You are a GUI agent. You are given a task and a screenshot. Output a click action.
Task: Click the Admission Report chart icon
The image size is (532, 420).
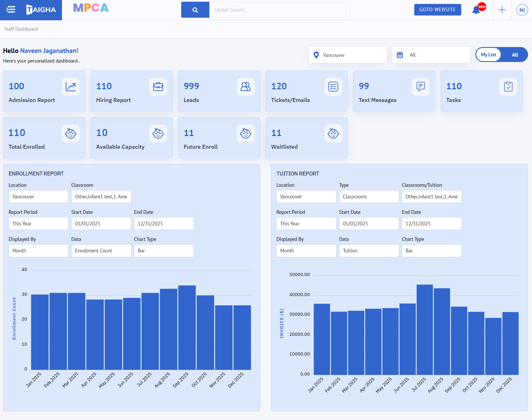70,87
